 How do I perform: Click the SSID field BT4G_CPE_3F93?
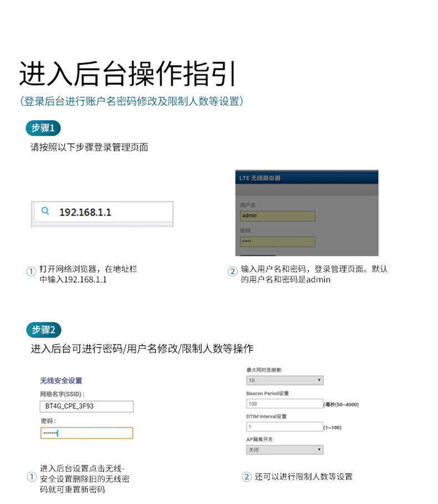tap(86, 407)
